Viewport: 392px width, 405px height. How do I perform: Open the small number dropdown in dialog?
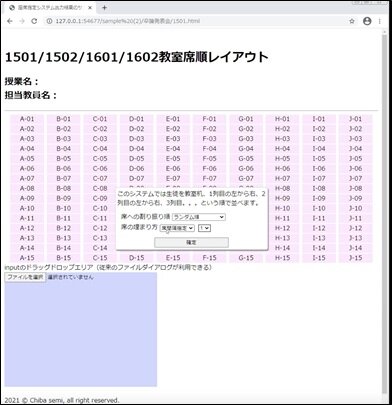coord(204,228)
